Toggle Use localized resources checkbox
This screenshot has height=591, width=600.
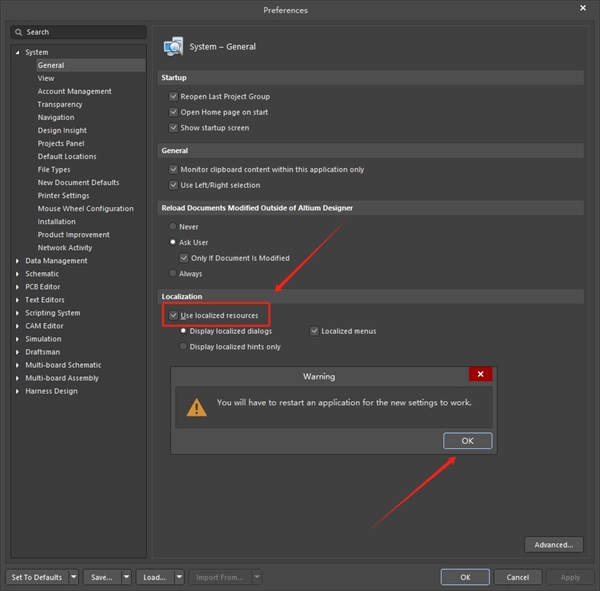pos(174,315)
